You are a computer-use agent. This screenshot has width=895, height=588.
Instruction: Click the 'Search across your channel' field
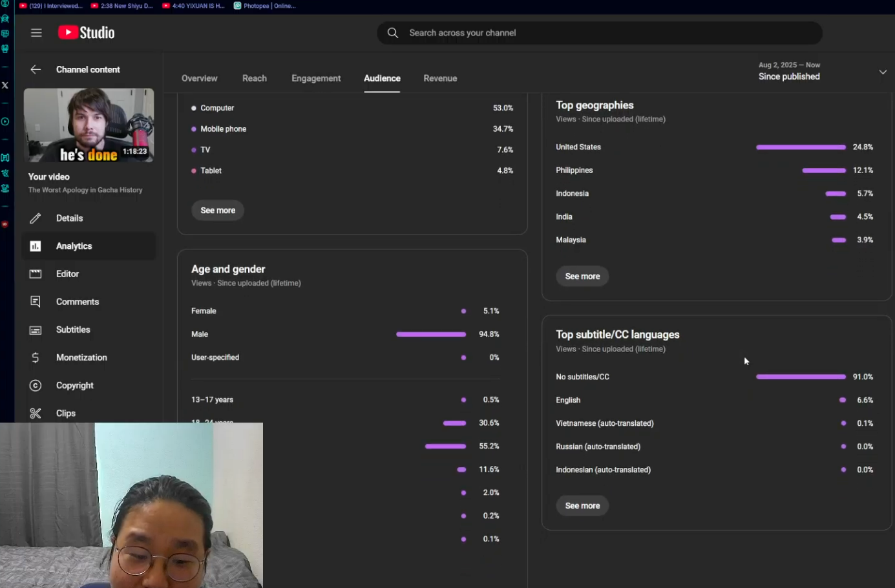600,33
